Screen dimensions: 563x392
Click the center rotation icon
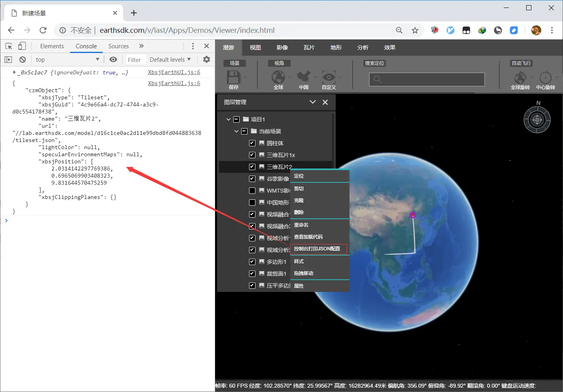pos(545,78)
